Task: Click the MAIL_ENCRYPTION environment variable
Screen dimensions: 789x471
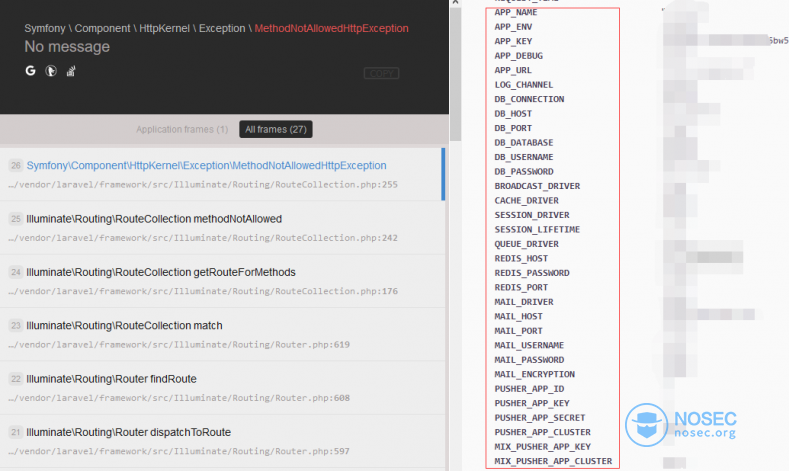Action: click(x=534, y=375)
